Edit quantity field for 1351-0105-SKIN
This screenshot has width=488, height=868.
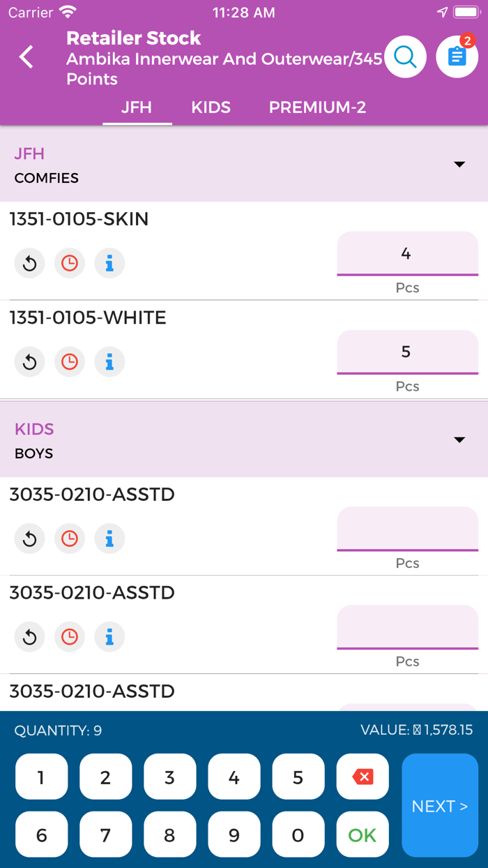pos(407,254)
